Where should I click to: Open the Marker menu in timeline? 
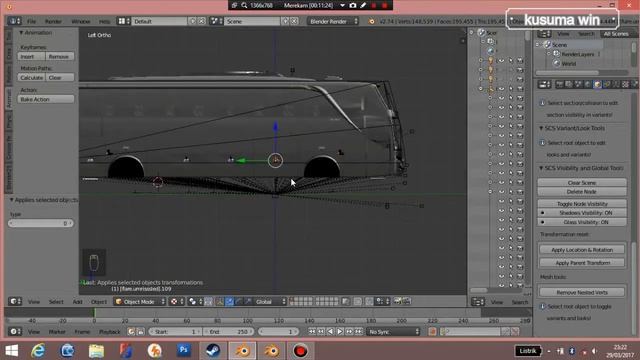[57, 332]
